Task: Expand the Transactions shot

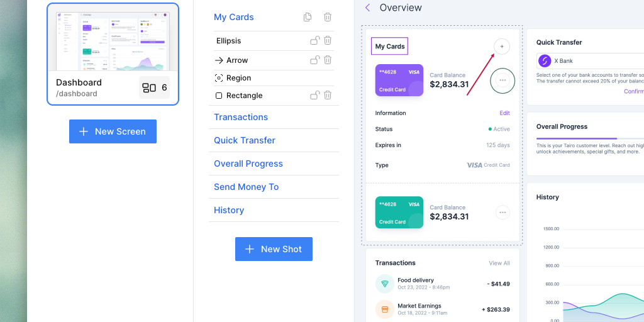Action: [x=241, y=117]
